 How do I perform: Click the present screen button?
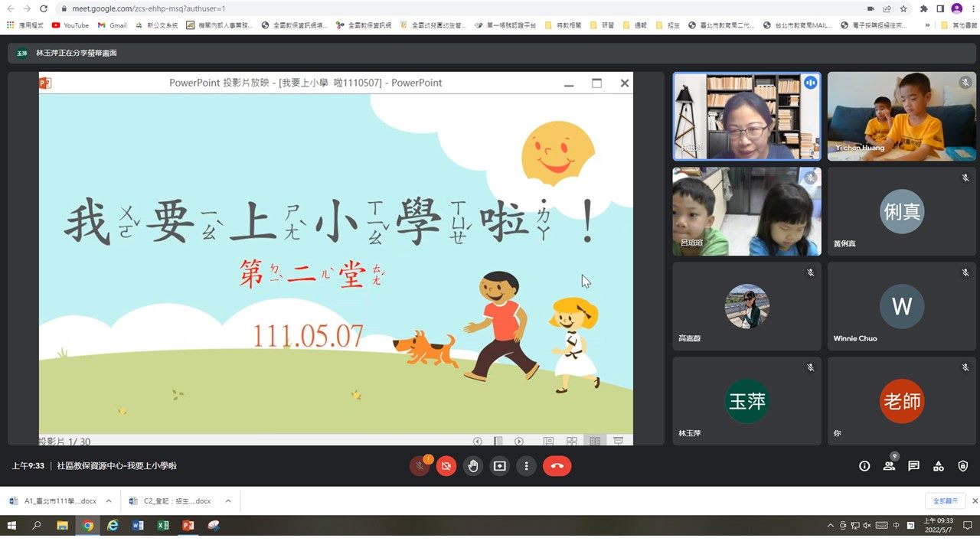click(x=499, y=465)
